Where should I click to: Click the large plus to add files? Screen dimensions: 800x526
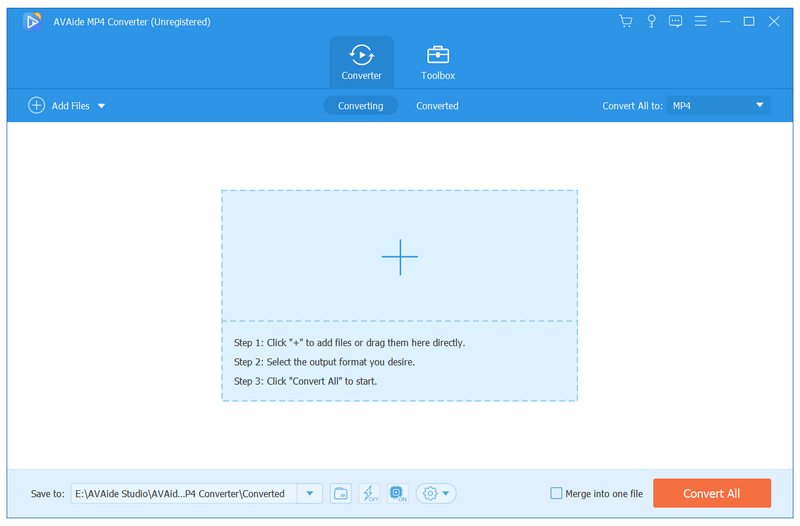(399, 257)
